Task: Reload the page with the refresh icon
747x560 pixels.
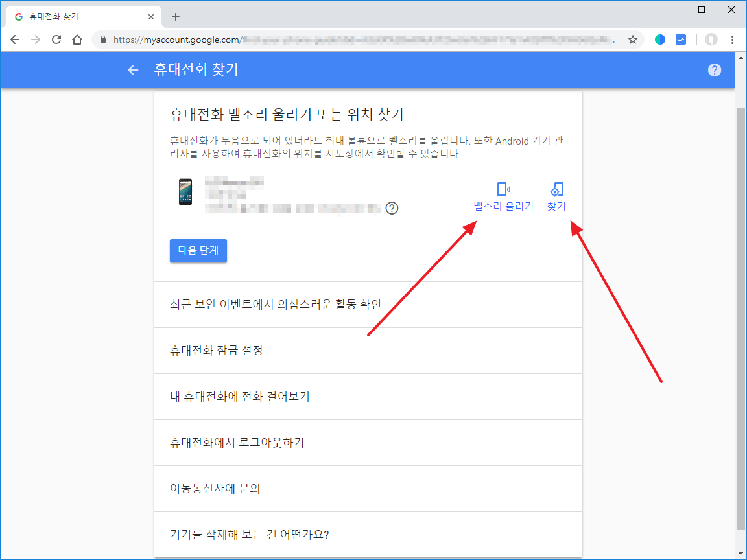Action: coord(56,40)
